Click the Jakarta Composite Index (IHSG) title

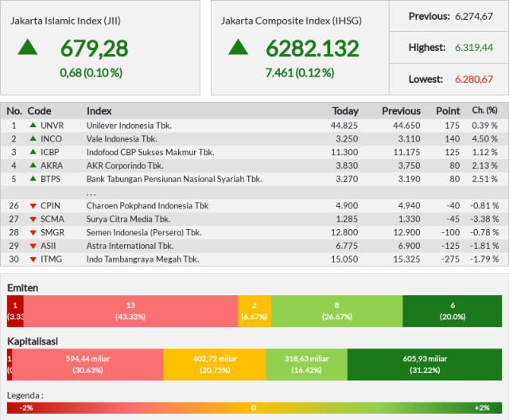pyautogui.click(x=291, y=21)
